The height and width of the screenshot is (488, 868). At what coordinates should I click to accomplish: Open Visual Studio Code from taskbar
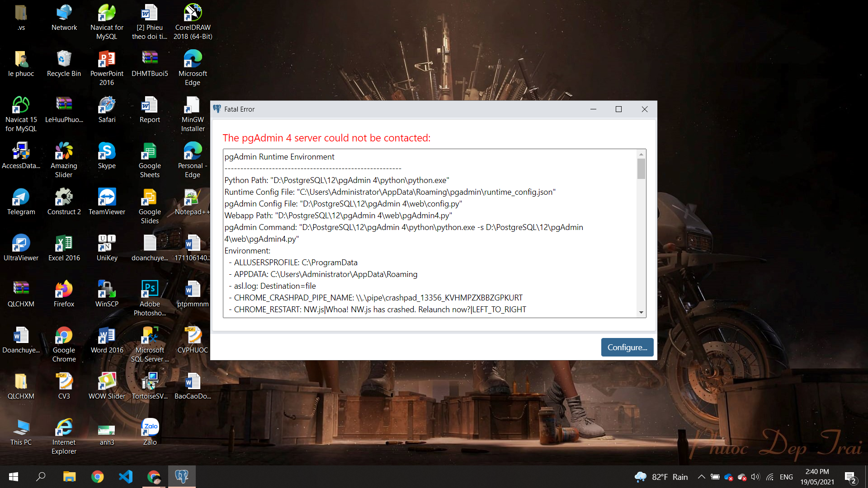[126, 476]
